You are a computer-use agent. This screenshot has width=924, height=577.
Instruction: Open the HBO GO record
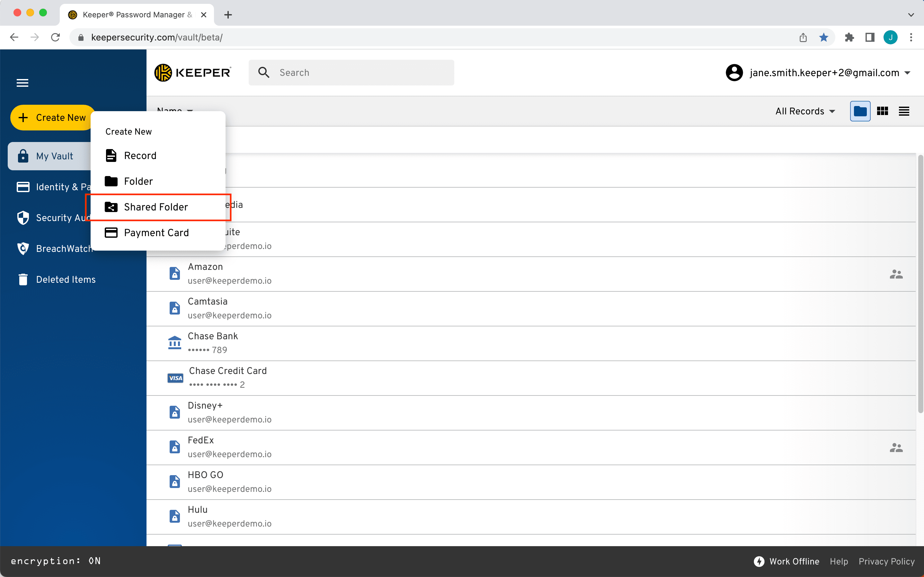[531, 482]
